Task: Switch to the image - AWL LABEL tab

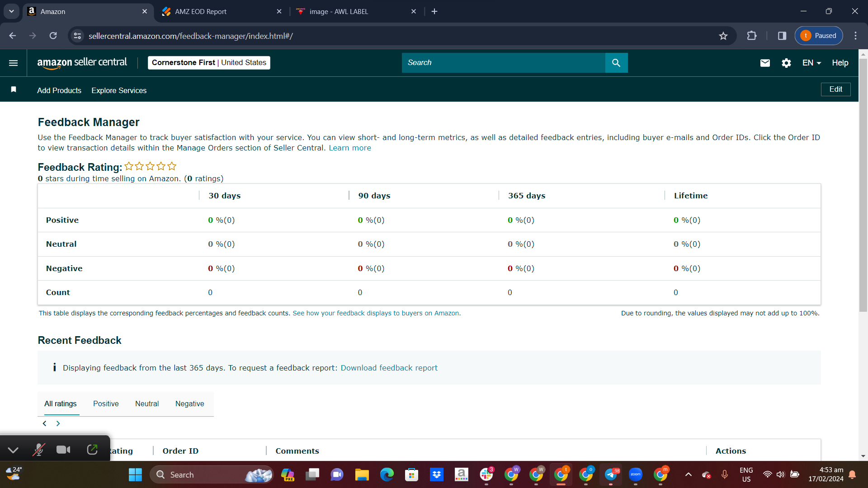Action: (x=356, y=11)
